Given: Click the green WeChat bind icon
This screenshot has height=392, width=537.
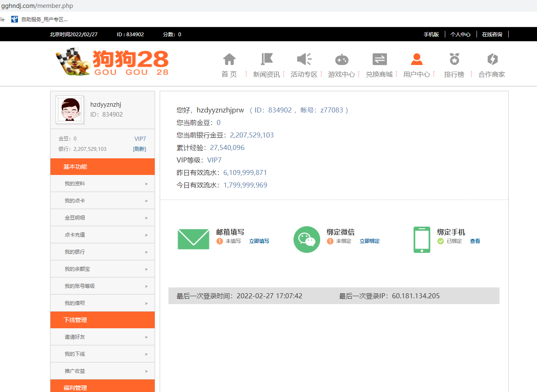Looking at the screenshot, I should tap(307, 239).
